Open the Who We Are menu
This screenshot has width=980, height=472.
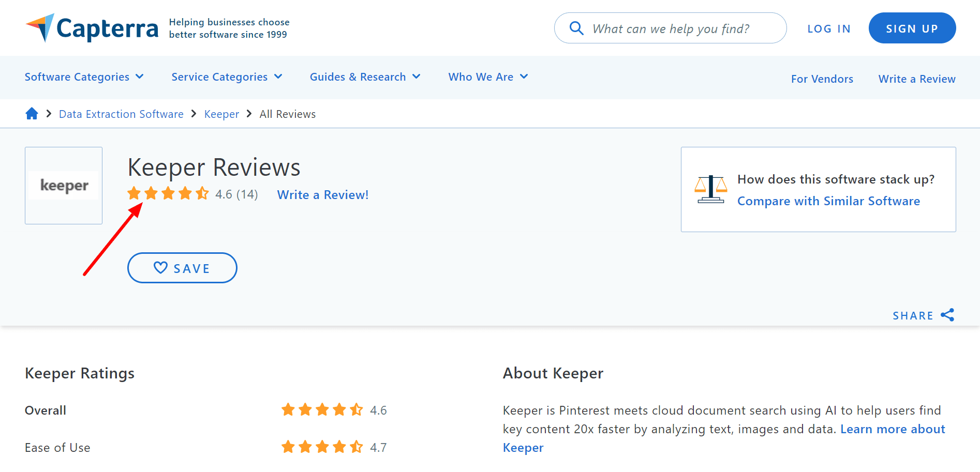pyautogui.click(x=481, y=77)
